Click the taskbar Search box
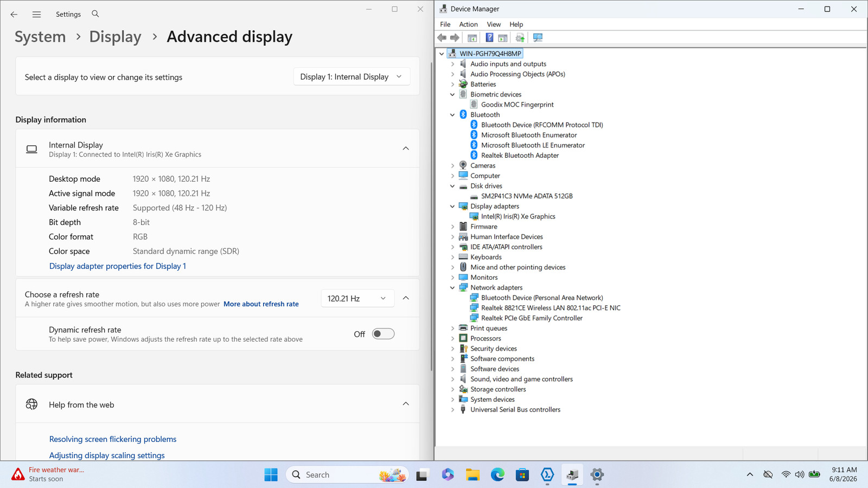 [347, 475]
